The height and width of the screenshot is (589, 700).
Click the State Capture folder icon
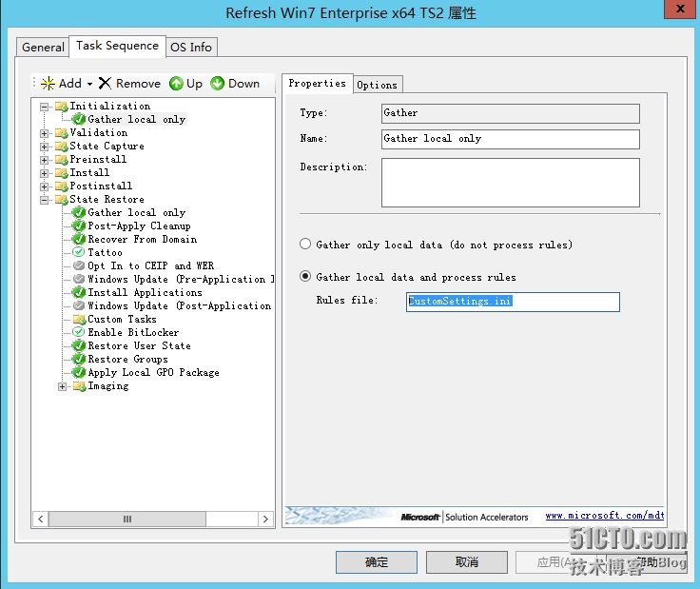[61, 147]
